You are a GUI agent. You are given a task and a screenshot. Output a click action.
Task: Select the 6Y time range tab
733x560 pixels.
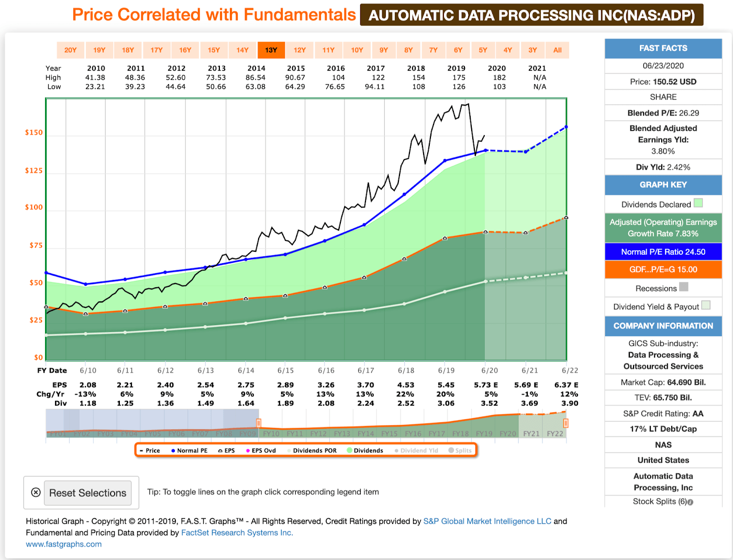pyautogui.click(x=458, y=50)
